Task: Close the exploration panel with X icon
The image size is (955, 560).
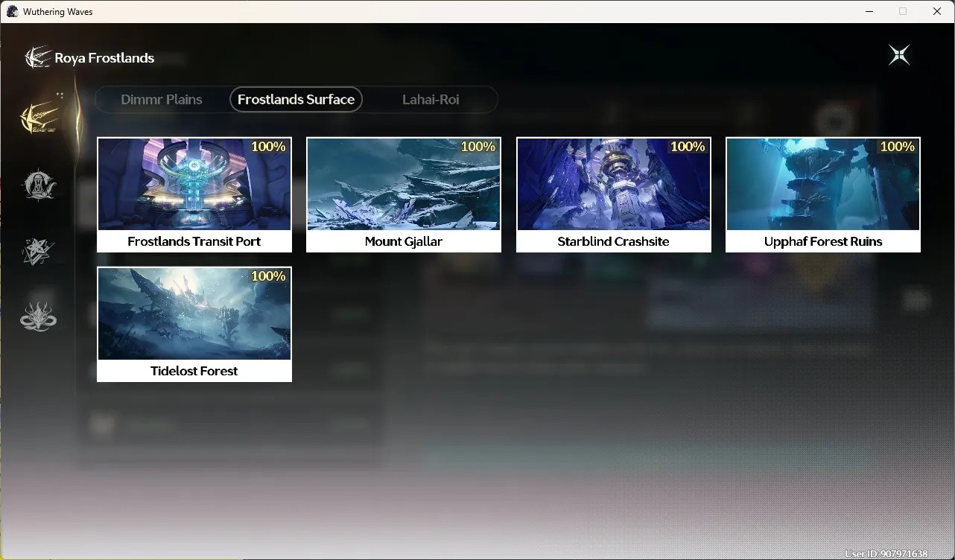Action: [899, 55]
